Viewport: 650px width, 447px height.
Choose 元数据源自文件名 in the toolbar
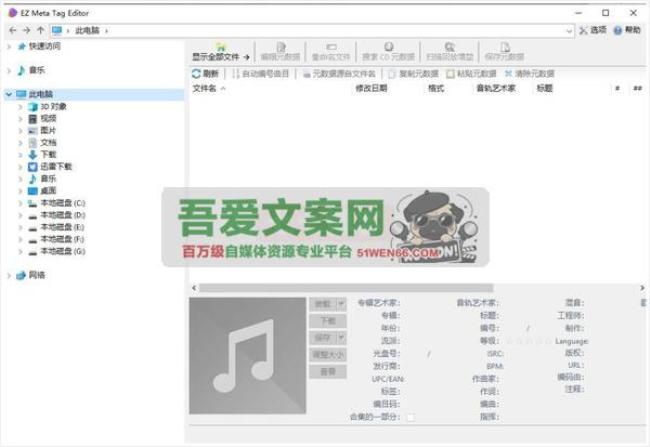point(339,74)
